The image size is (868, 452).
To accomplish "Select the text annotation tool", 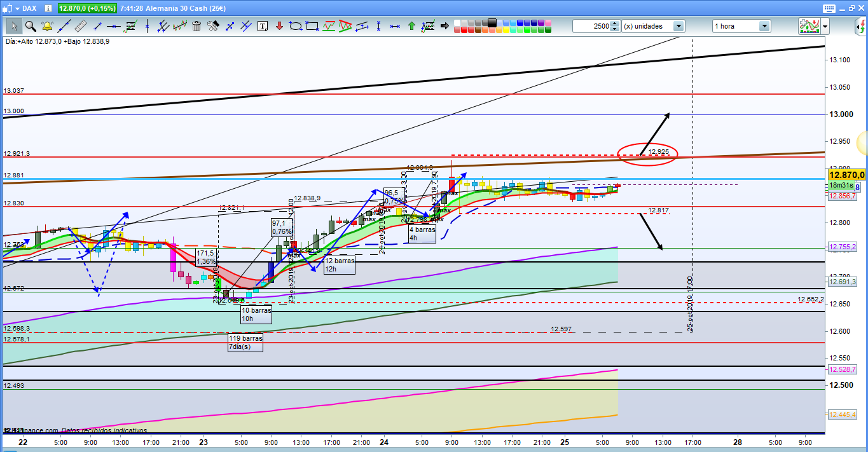I will [x=263, y=26].
